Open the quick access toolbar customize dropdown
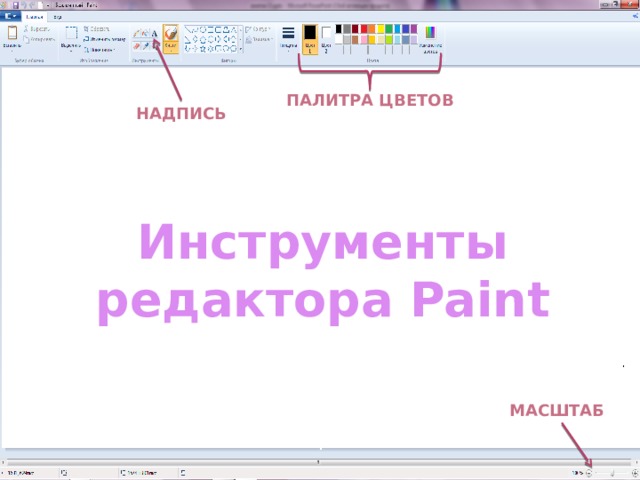 tap(48, 6)
